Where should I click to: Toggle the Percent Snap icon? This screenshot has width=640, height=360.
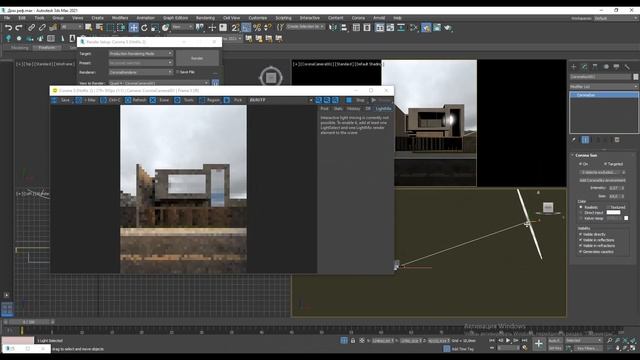257,27
